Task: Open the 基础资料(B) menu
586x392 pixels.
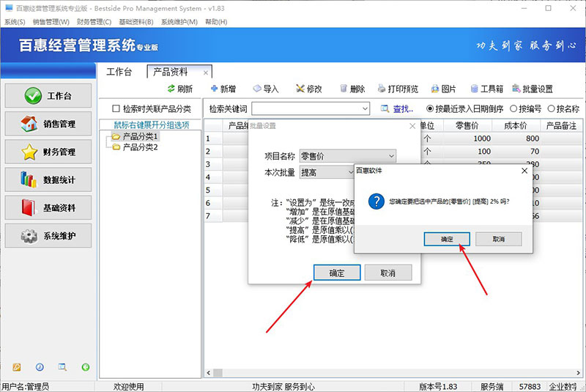Action: [136, 22]
